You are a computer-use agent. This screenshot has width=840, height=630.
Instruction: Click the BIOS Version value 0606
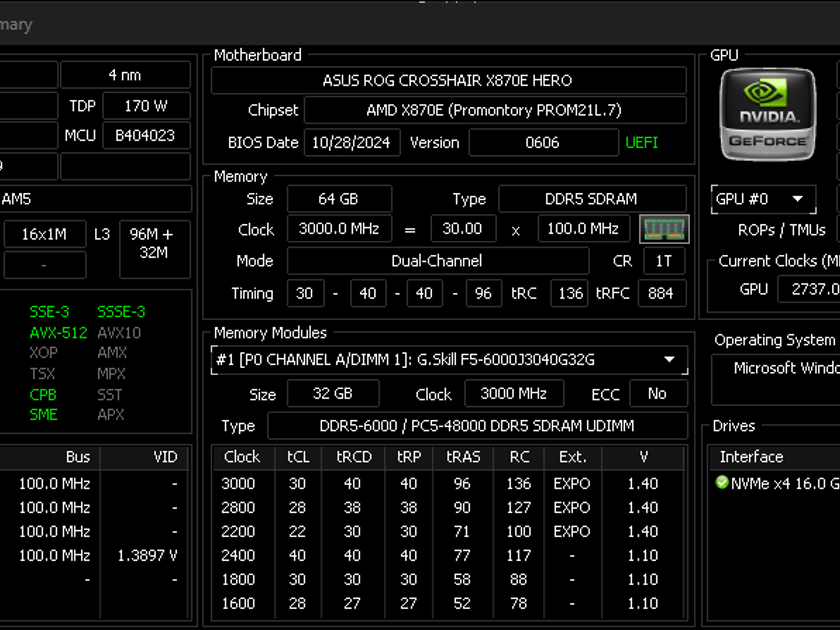[x=543, y=143]
